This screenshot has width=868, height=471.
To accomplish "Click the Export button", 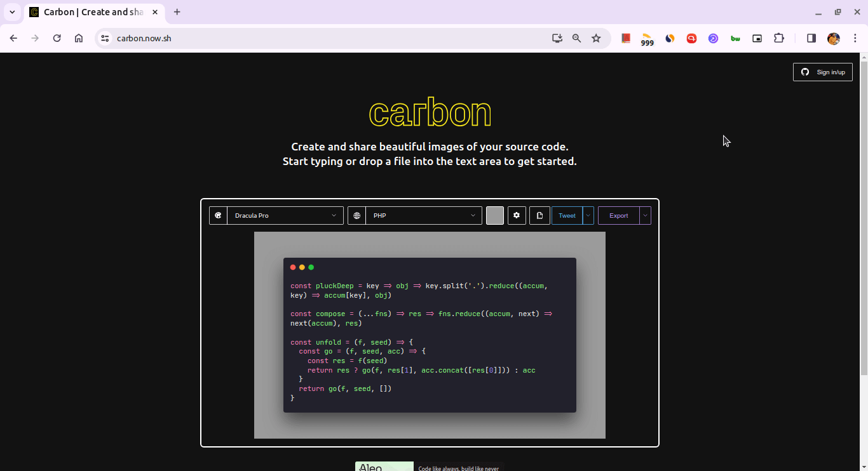I will point(619,216).
